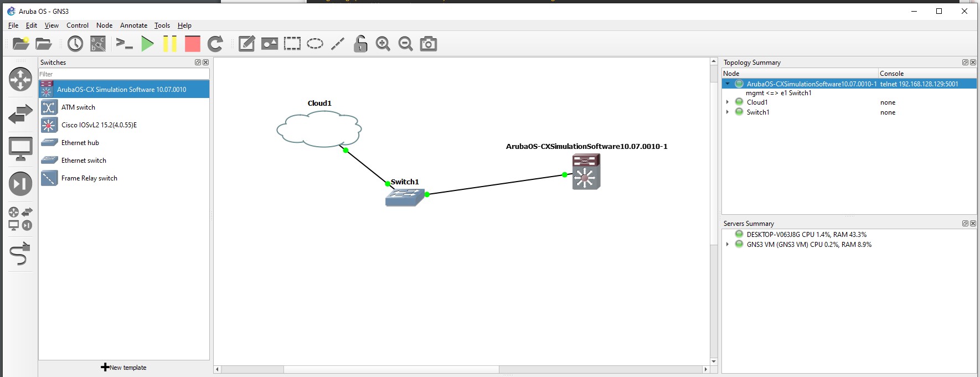Open the Tools menu
Viewport: 980px width, 377px height.
click(x=162, y=25)
